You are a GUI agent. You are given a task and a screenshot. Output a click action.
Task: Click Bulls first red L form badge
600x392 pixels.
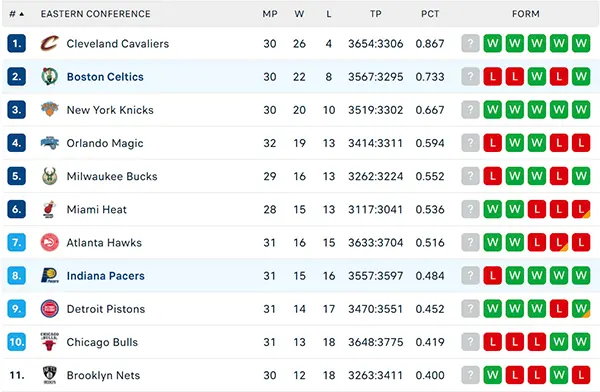(492, 342)
